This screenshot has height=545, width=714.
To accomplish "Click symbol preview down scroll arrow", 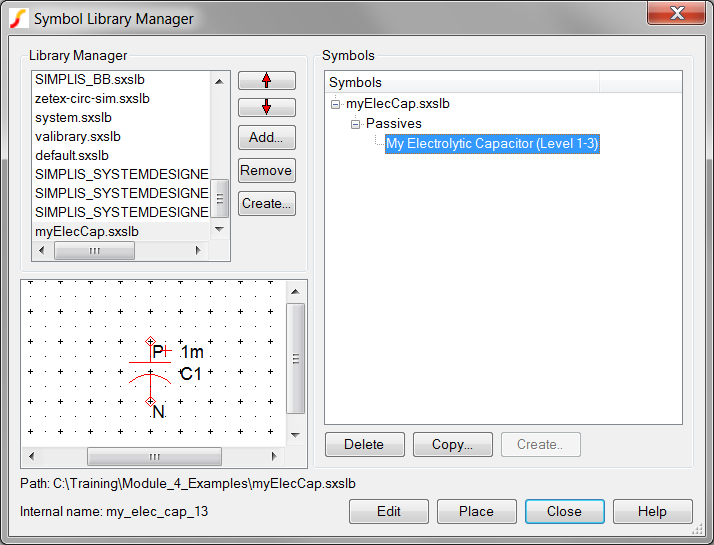I will click(x=296, y=435).
